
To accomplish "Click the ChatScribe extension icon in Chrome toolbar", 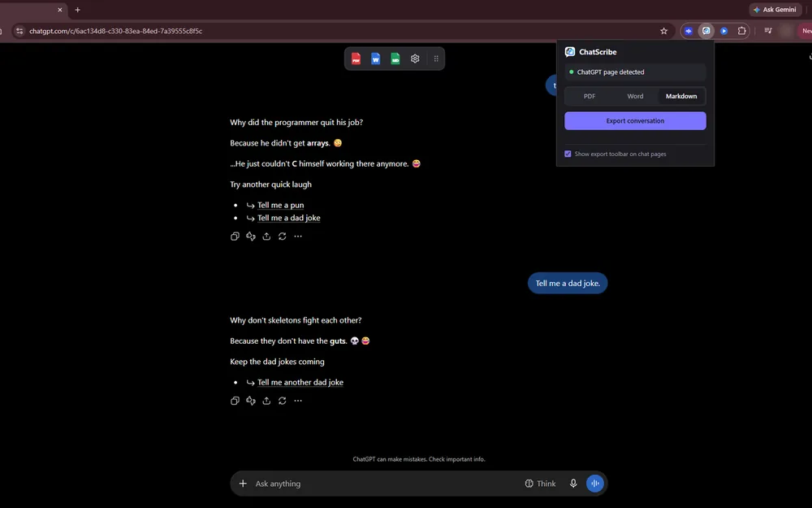I will [x=706, y=31].
